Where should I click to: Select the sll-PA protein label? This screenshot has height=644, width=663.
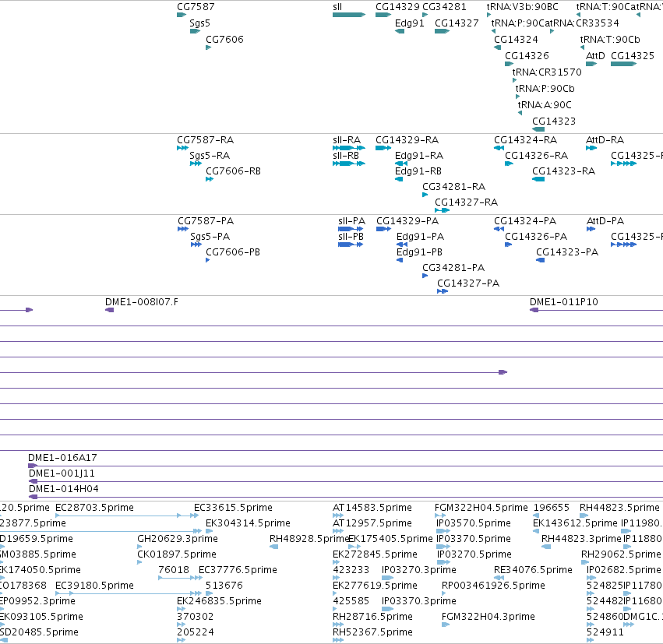click(x=351, y=221)
